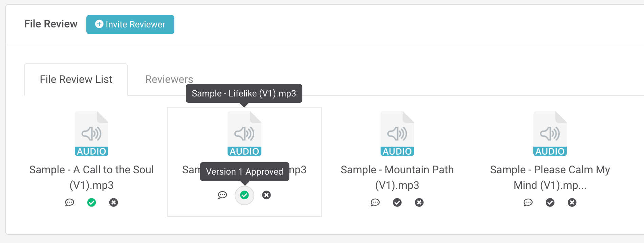Open the Lifelike audio file thumbnail
The image size is (644, 243).
coord(244,134)
